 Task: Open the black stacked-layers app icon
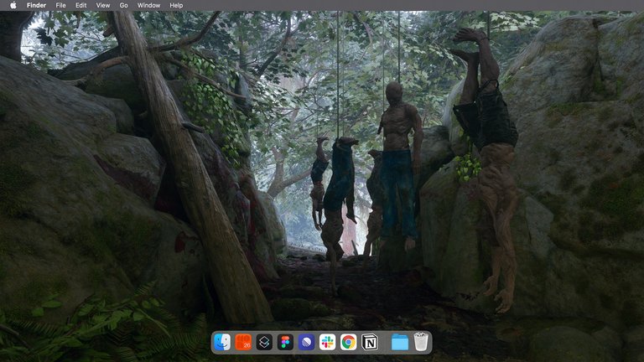click(264, 342)
